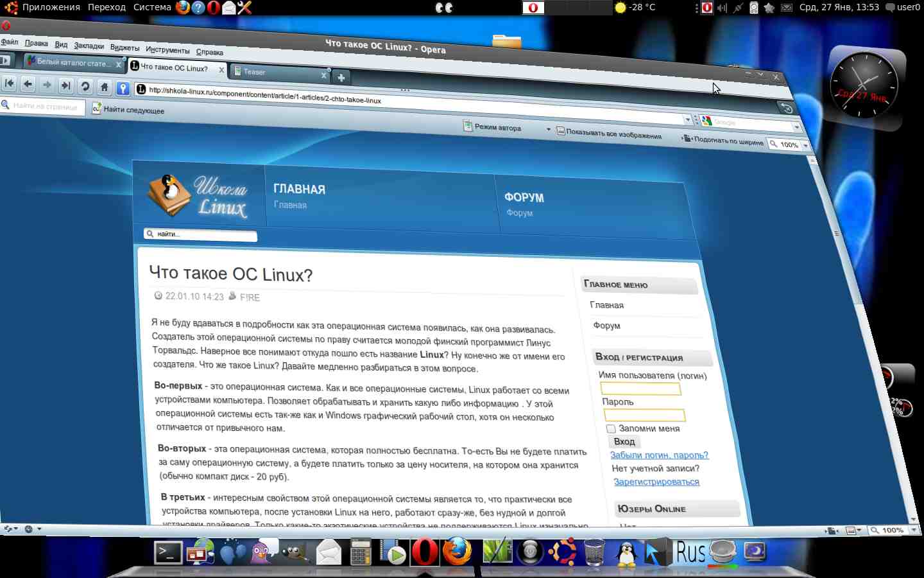Click the site 'найти...' search field

(x=201, y=235)
